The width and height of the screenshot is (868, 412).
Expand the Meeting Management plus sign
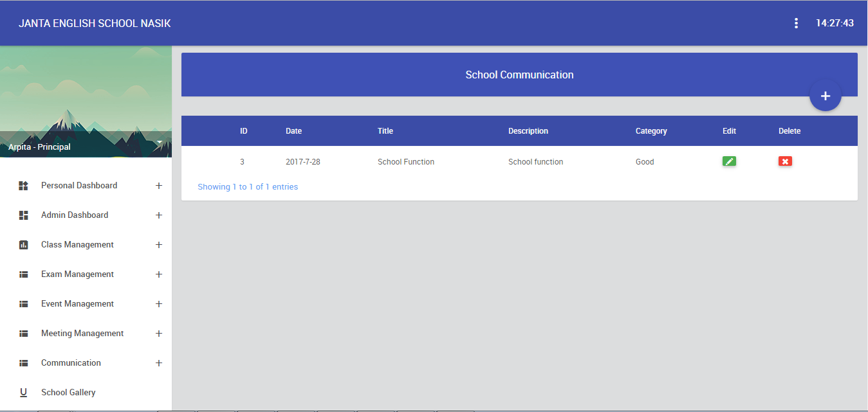click(159, 334)
